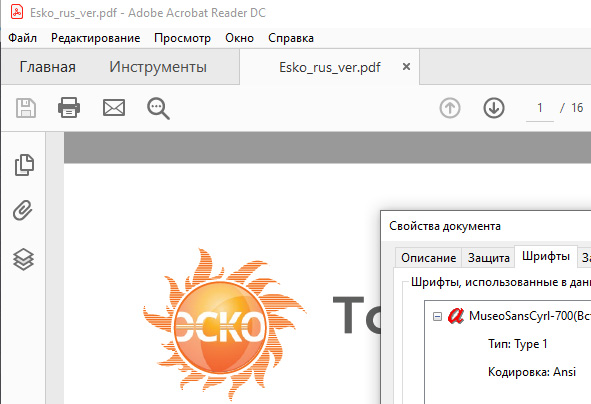Switch to the Главная tab
Image resolution: width=591 pixels, height=404 pixels.
(x=47, y=67)
